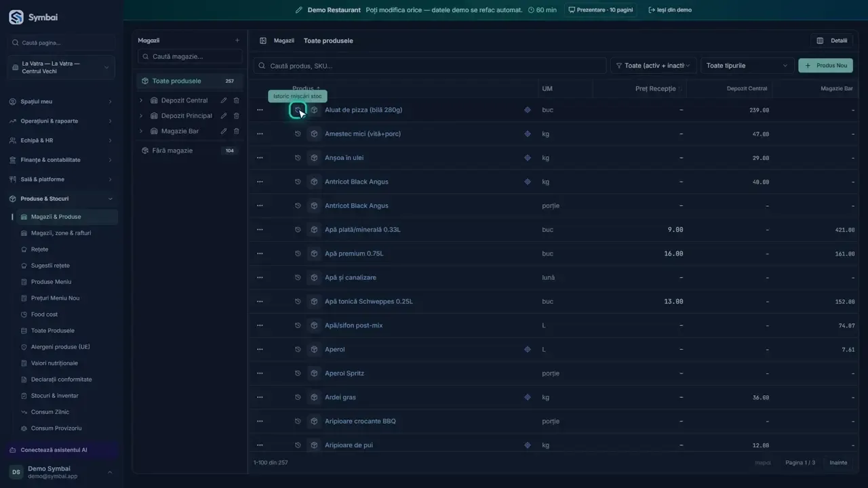Viewport: 868px width, 488px height.
Task: Open the row menu for Antricot Black Angus kg
Action: tap(260, 182)
